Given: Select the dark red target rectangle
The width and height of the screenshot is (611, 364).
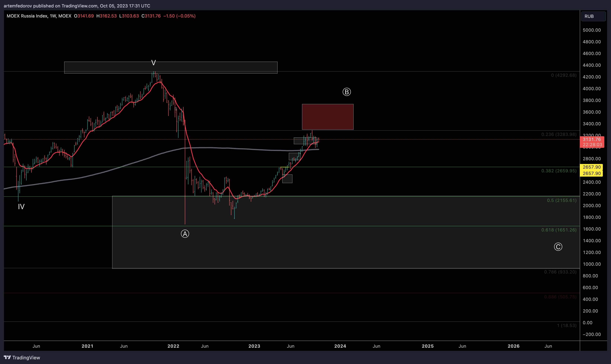Looking at the screenshot, I should pos(328,117).
